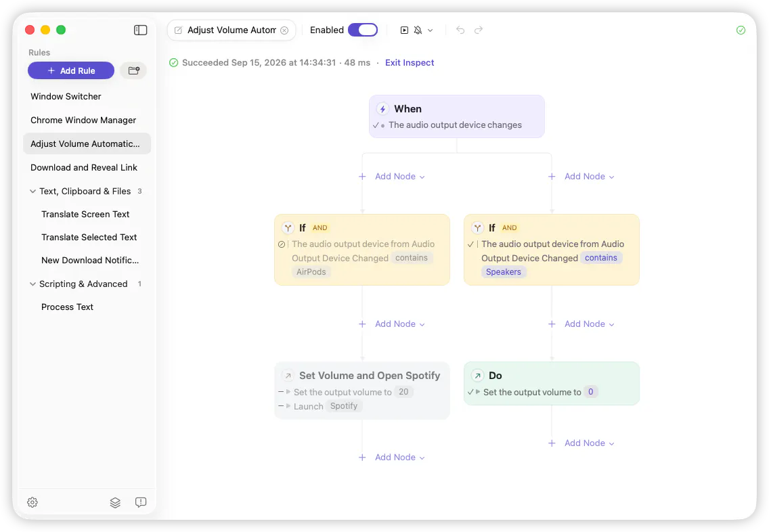
Task: Click 'The audio output device changes' trigger text
Action: coord(455,125)
